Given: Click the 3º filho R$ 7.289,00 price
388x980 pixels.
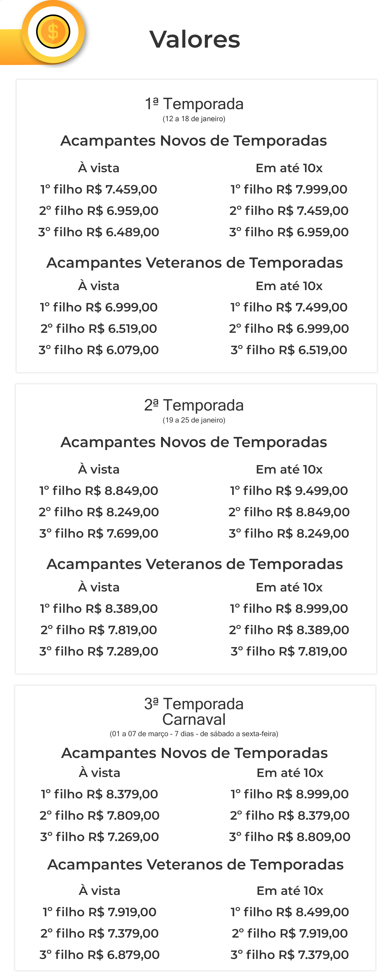Looking at the screenshot, I should click(x=99, y=651).
